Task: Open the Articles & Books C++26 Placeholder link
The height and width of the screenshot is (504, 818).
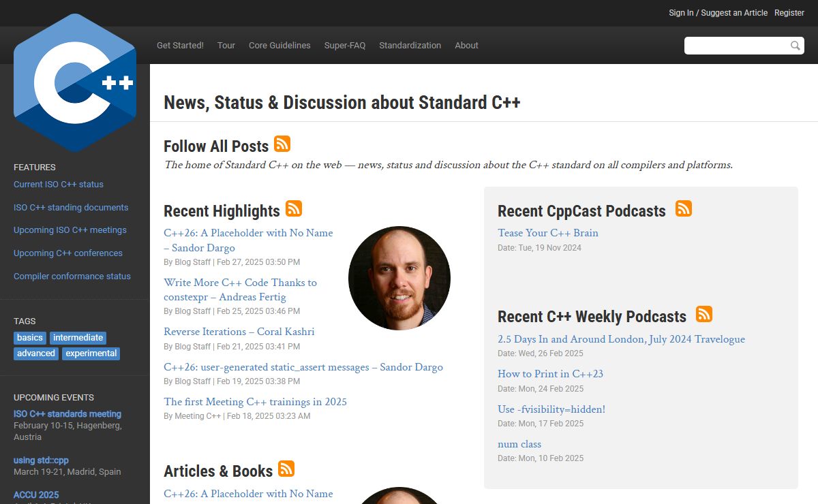Action: point(248,494)
